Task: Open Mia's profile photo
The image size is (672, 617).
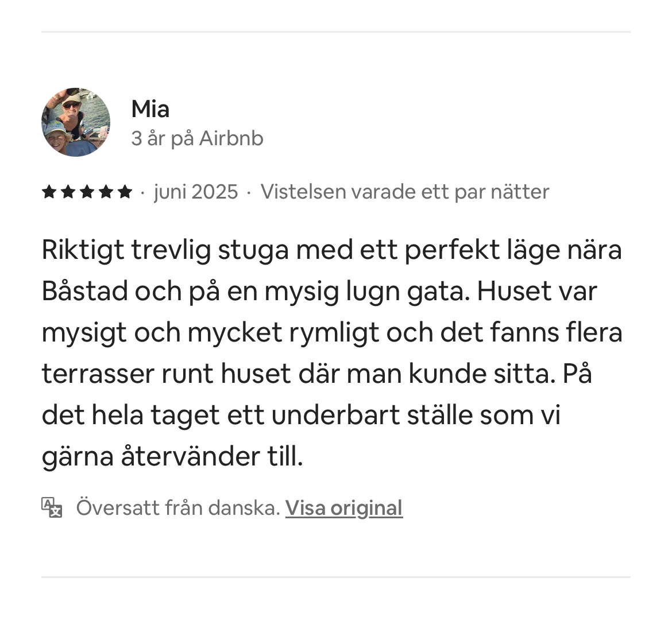Action: tap(76, 122)
